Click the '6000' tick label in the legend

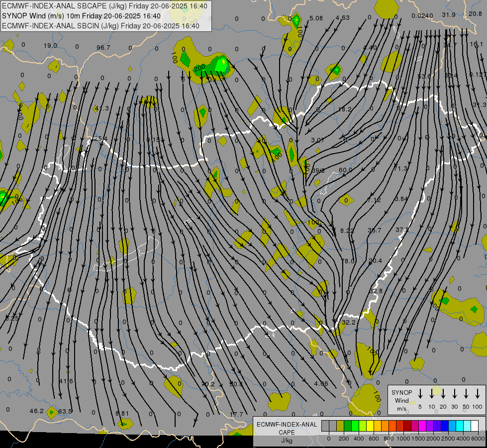coord(478,439)
